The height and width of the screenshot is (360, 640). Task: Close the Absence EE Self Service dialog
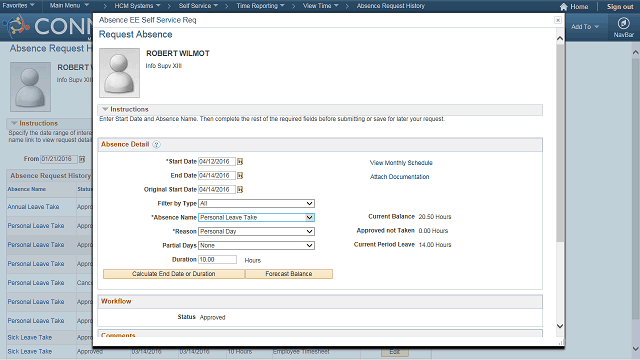(558, 20)
